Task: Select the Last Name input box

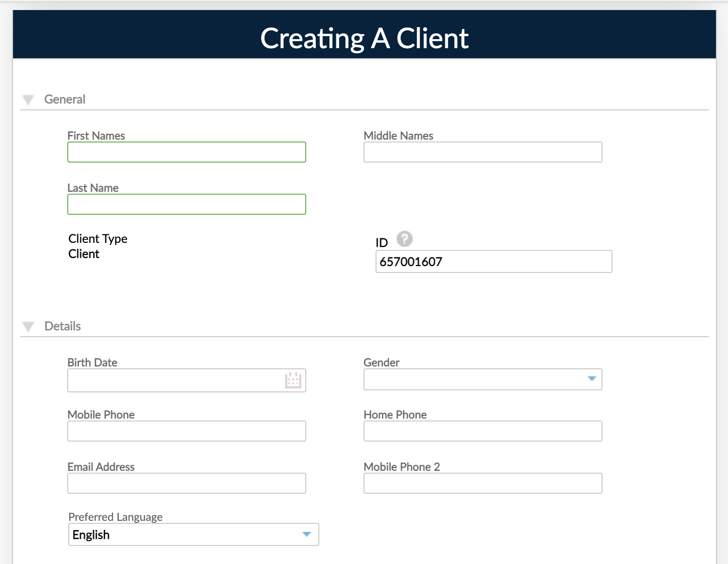Action: pyautogui.click(x=186, y=204)
